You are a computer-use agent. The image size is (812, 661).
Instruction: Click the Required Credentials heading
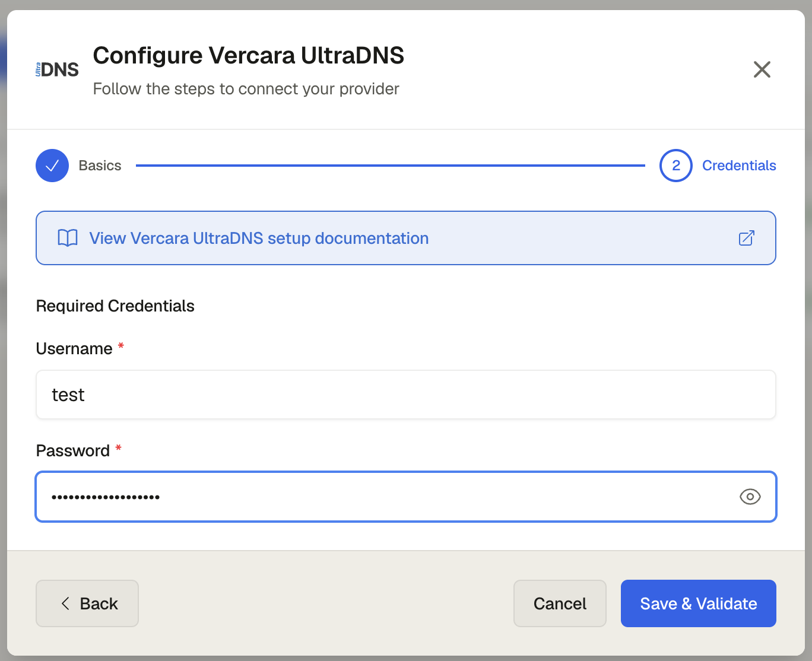[x=115, y=306]
